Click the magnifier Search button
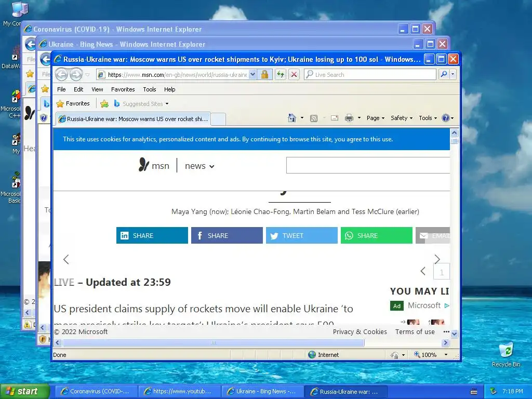 444,74
